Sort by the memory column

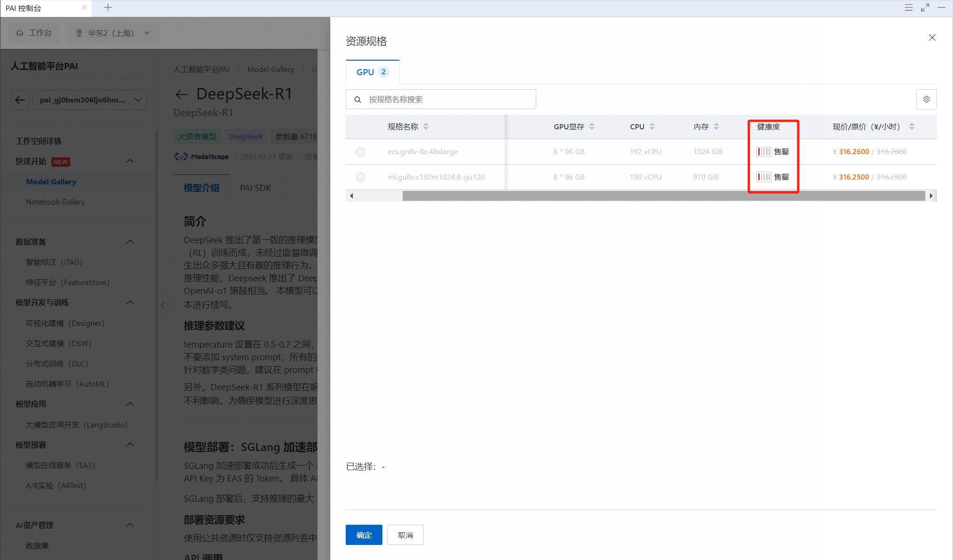click(x=716, y=126)
